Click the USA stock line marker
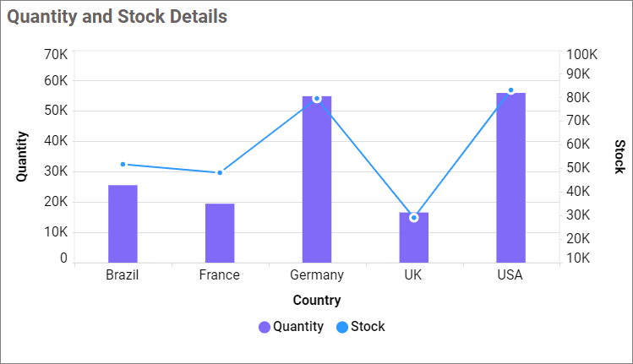The image size is (633, 364). 510,90
